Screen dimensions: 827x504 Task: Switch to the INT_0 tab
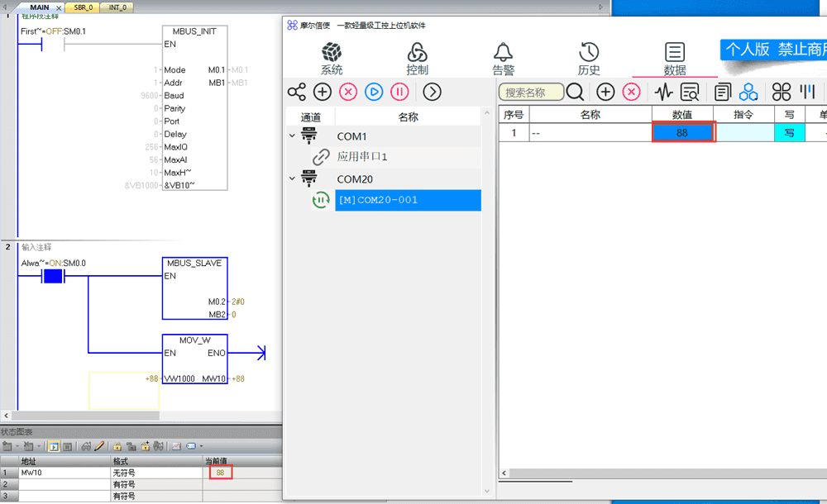[x=117, y=7]
